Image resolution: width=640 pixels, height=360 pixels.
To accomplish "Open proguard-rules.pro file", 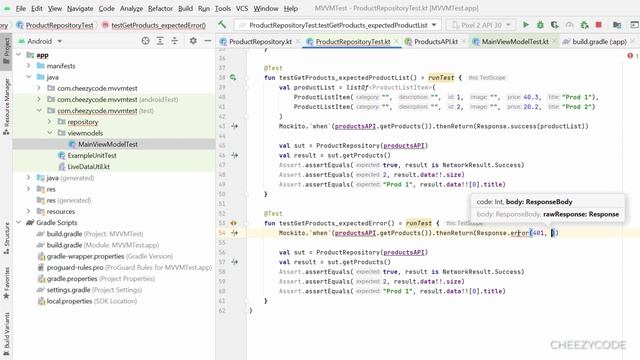I will click(x=129, y=267).
